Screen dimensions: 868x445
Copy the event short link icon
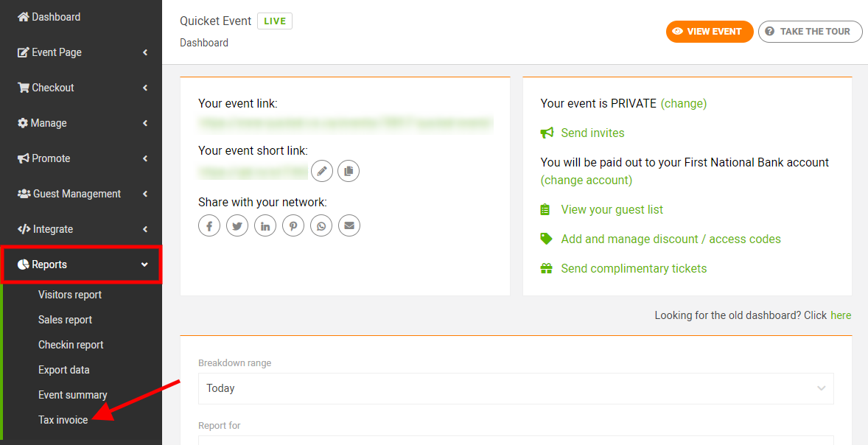pyautogui.click(x=349, y=171)
